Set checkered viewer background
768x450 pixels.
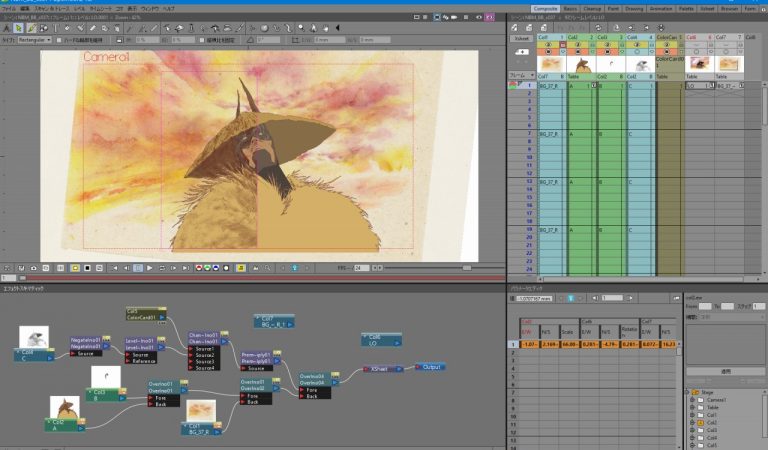click(99, 268)
